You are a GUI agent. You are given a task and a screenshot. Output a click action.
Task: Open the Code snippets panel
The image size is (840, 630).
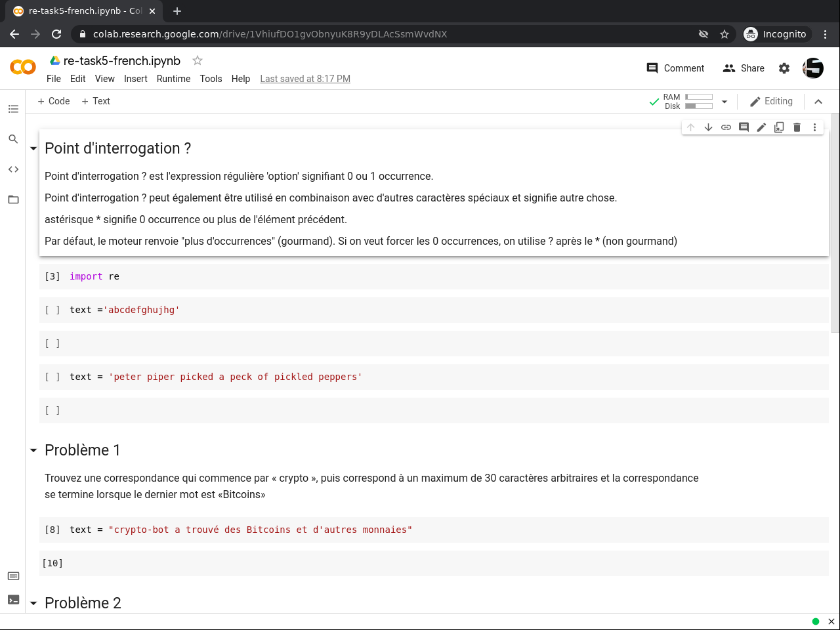pos(13,169)
